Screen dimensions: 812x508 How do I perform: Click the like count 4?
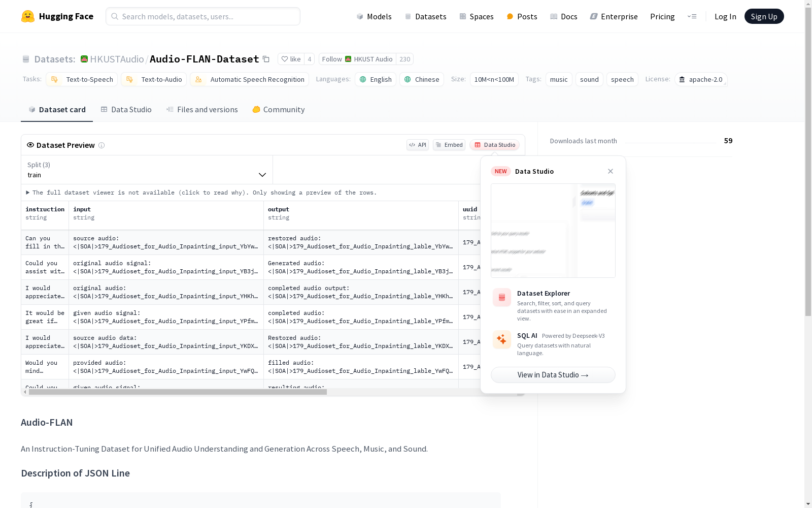pyautogui.click(x=310, y=59)
